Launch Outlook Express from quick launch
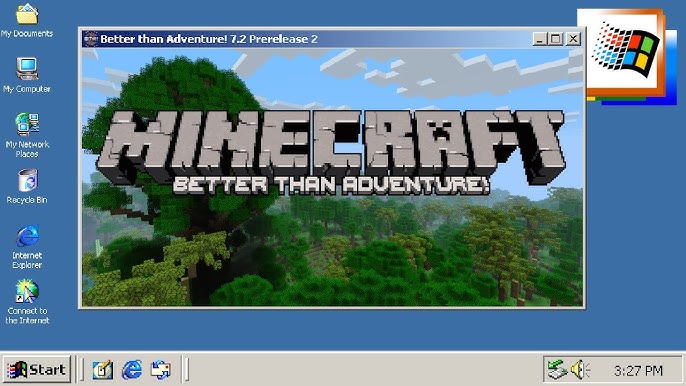Screen dimensions: 686x386 click(161, 370)
